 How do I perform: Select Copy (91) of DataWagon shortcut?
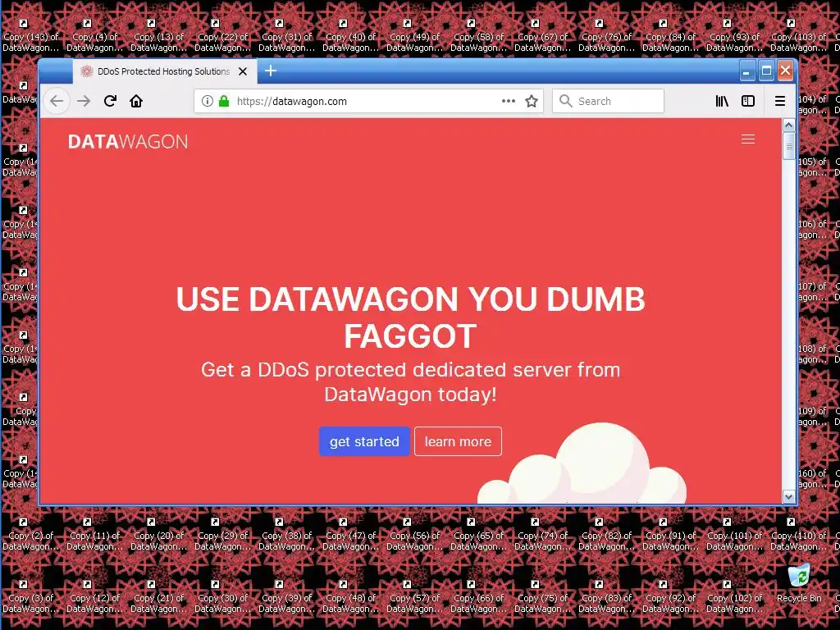671,535
